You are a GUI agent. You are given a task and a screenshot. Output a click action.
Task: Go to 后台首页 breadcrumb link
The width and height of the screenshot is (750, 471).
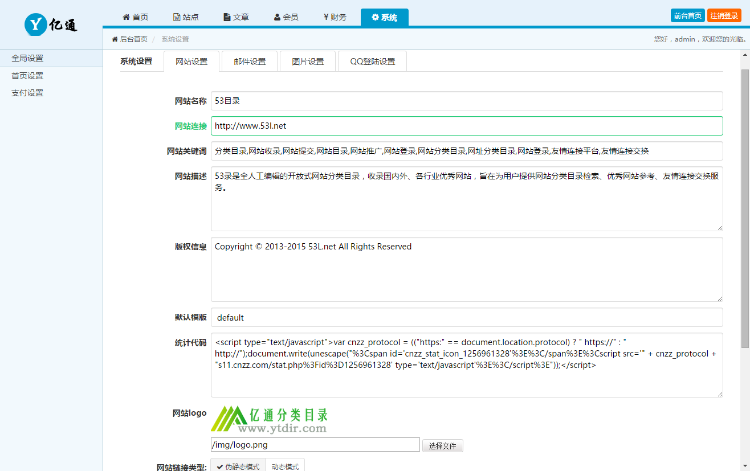pyautogui.click(x=133, y=39)
